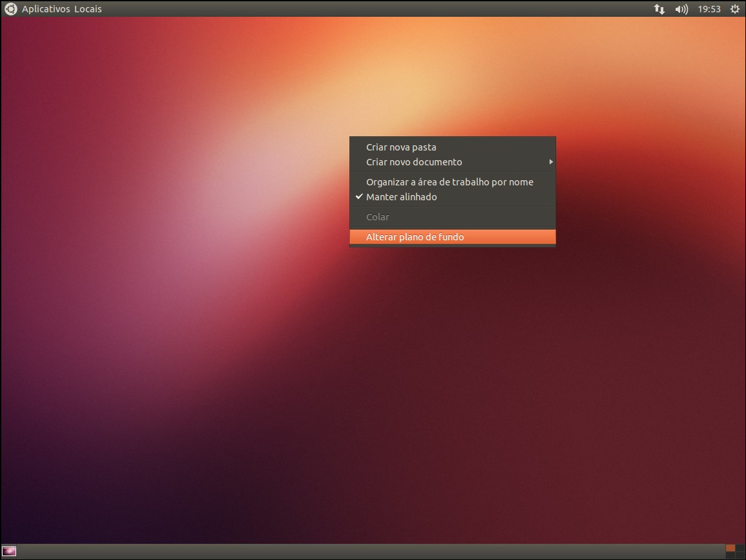Click Organizar a área de trabalho por nome
This screenshot has width=746, height=560.
click(x=450, y=182)
